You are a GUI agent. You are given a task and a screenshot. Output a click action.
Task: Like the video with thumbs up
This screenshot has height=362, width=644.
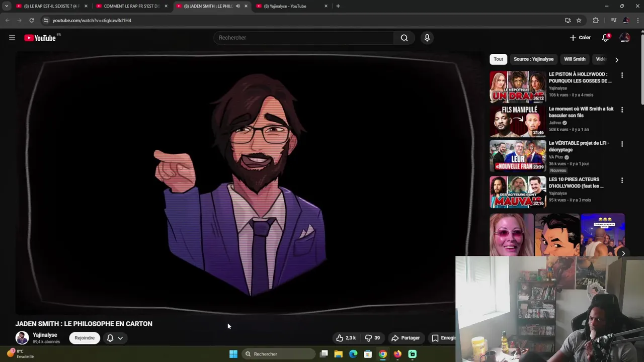tap(346, 338)
